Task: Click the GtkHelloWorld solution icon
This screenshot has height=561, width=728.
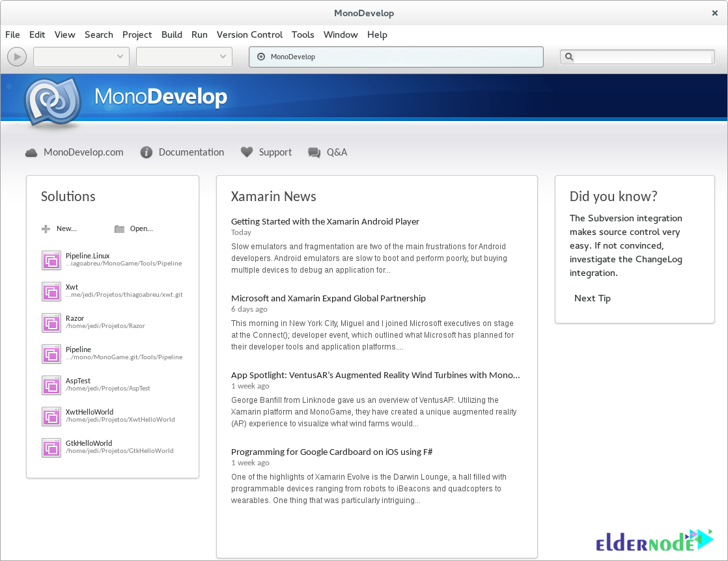Action: (51, 448)
